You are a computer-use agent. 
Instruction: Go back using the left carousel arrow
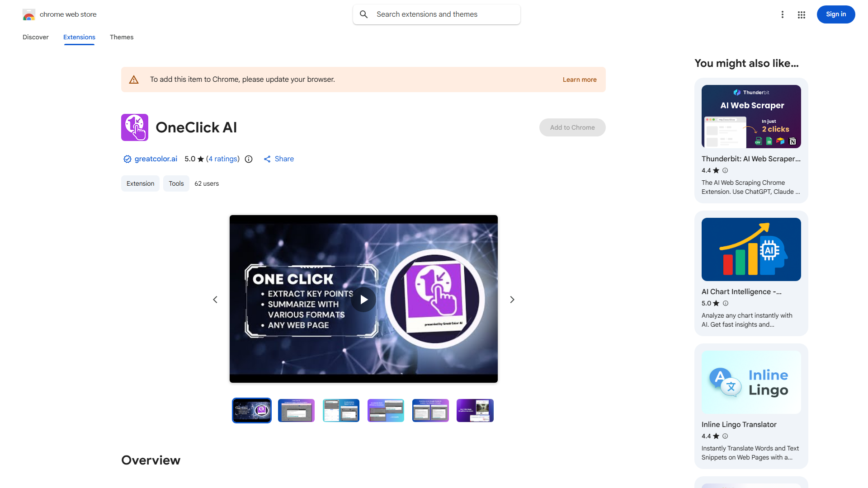pyautogui.click(x=215, y=299)
